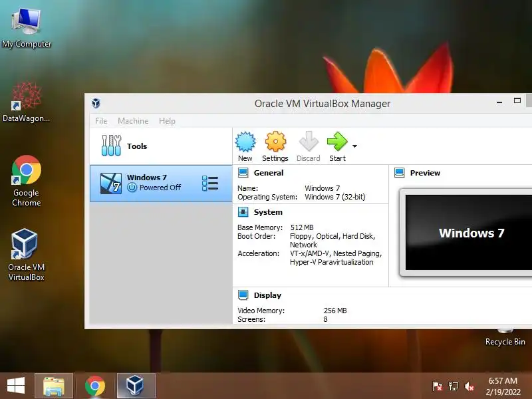
Task: Click the 'Windows 7 (32-bit)' operating system value
Action: point(335,197)
